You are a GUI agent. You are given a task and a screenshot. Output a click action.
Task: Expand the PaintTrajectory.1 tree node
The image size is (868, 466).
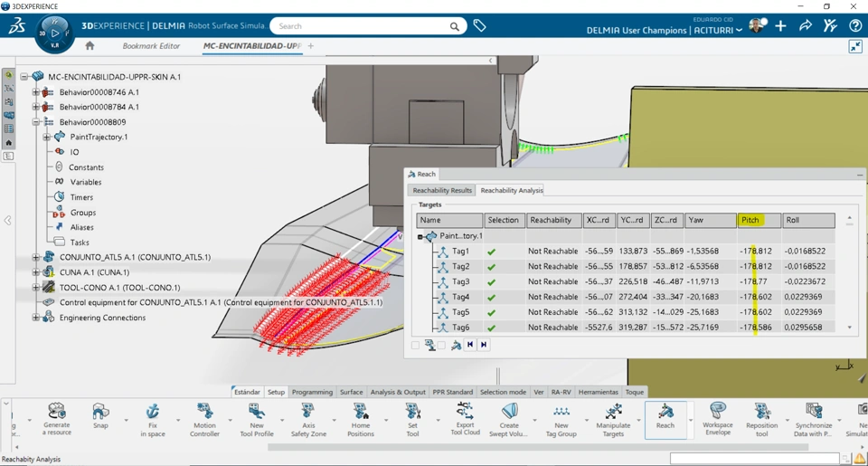(46, 137)
